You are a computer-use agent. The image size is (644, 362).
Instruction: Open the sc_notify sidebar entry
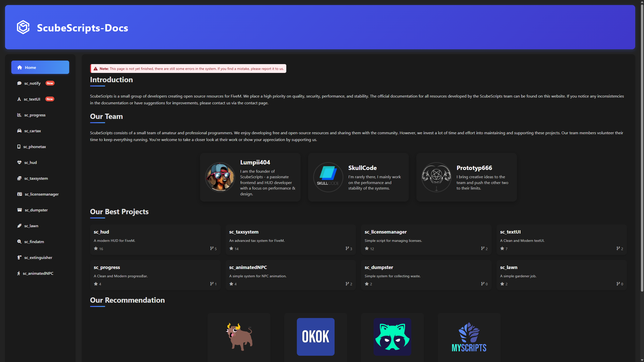pyautogui.click(x=40, y=83)
